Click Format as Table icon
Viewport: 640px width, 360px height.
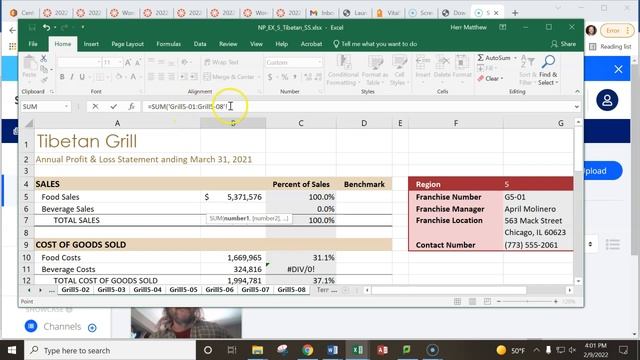click(375, 70)
